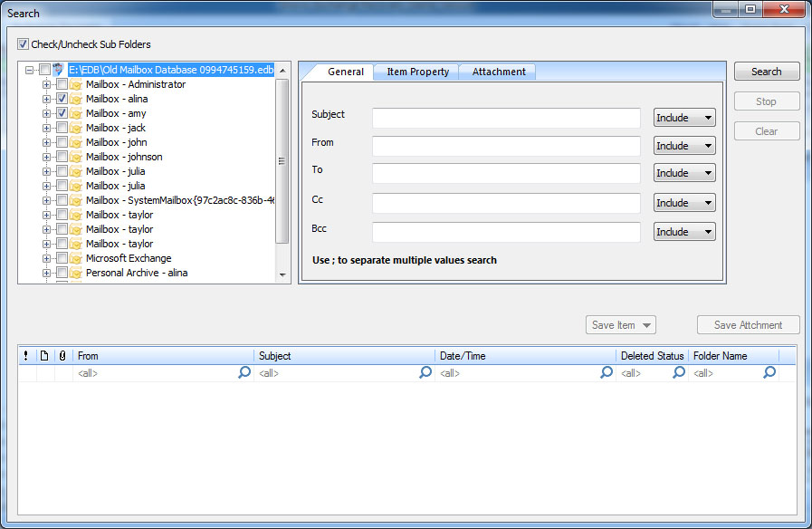Click the down arrow of tree scrollbar
This screenshot has height=529, width=812.
click(282, 274)
